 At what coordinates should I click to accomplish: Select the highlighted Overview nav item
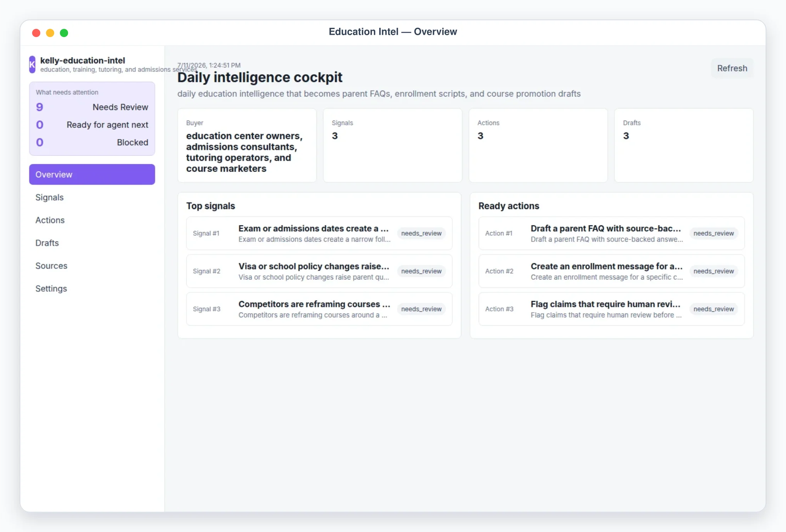[x=92, y=175]
